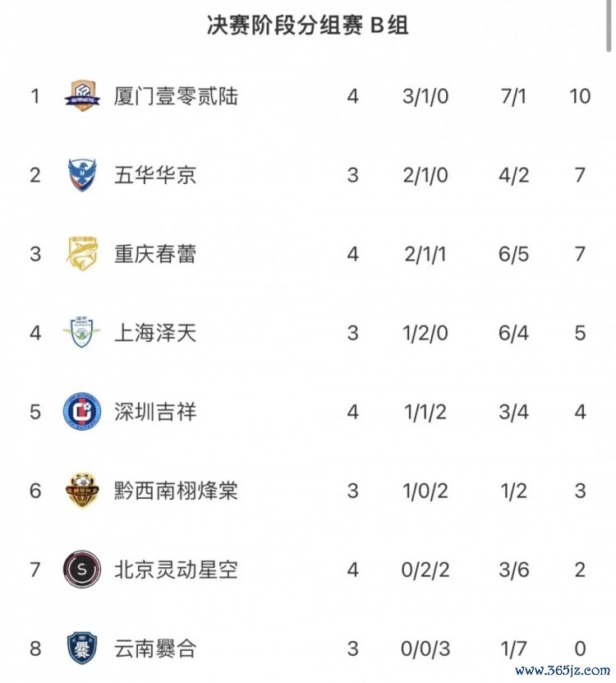Click the 上海泽天 team badge
Screen dimensions: 616x683
click(82, 332)
